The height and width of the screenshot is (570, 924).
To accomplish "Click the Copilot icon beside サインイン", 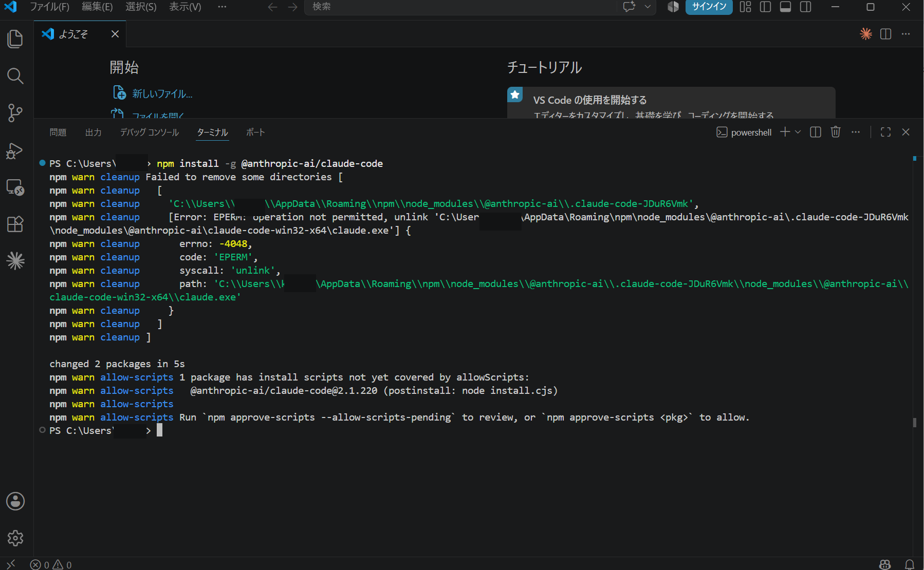I will click(x=673, y=7).
